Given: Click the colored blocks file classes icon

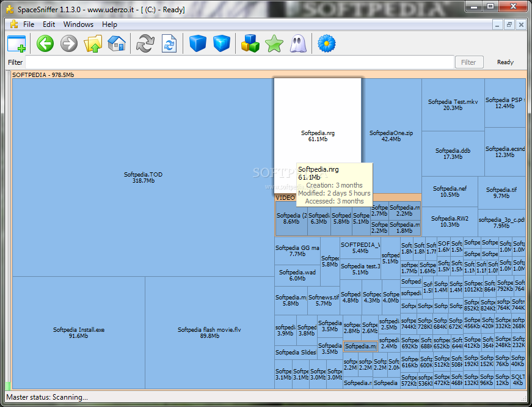Looking at the screenshot, I should tap(250, 43).
